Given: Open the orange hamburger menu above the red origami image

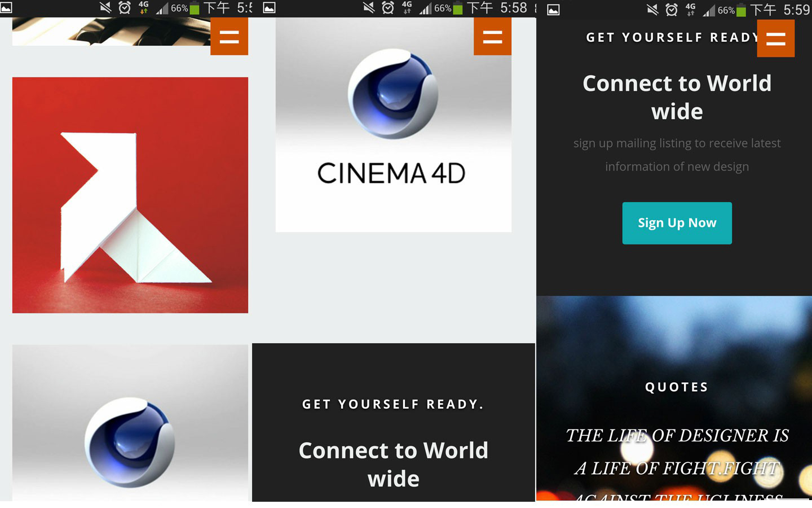Looking at the screenshot, I should click(x=229, y=36).
